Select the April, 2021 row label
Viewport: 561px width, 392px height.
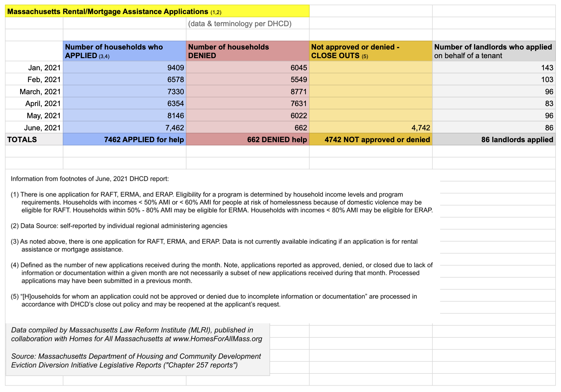43,104
